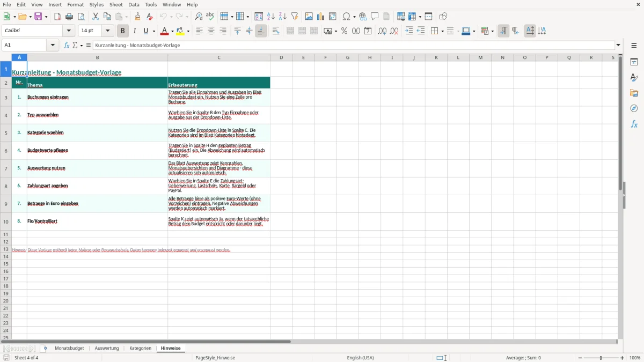The height and width of the screenshot is (362, 644).
Task: Open the sidebar Gallery panel
Action: click(634, 93)
